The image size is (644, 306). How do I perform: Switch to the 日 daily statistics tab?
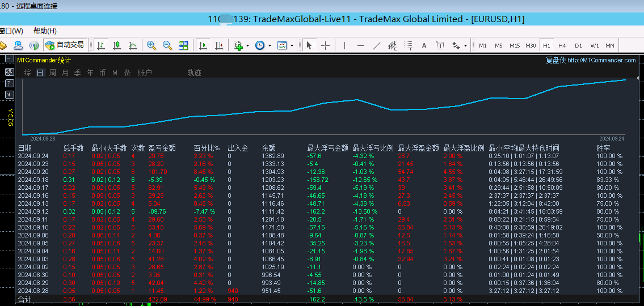click(x=40, y=73)
